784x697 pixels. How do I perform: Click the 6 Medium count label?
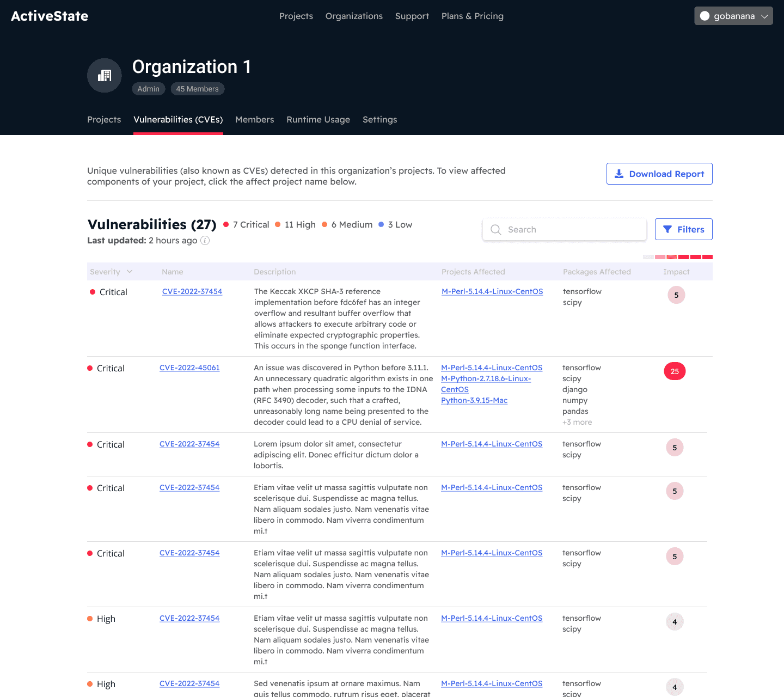click(352, 224)
